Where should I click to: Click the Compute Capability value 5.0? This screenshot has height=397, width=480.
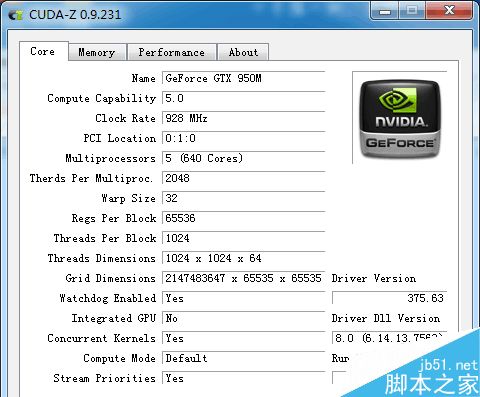pyautogui.click(x=244, y=99)
